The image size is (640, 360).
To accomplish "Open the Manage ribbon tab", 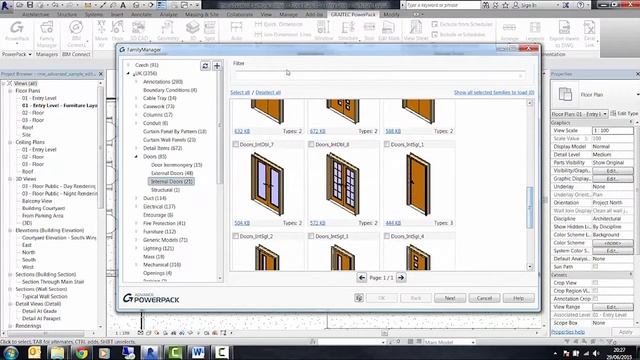I will [x=289, y=14].
